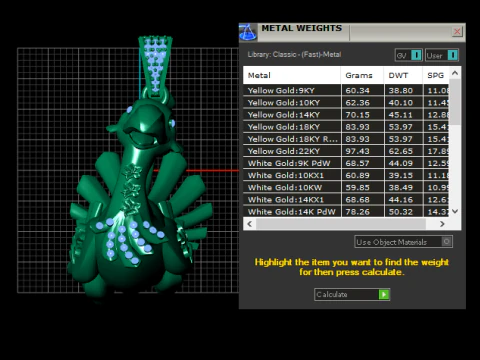This screenshot has width=480, height=360.
Task: Sort by the Metal column header
Action: tap(292, 75)
